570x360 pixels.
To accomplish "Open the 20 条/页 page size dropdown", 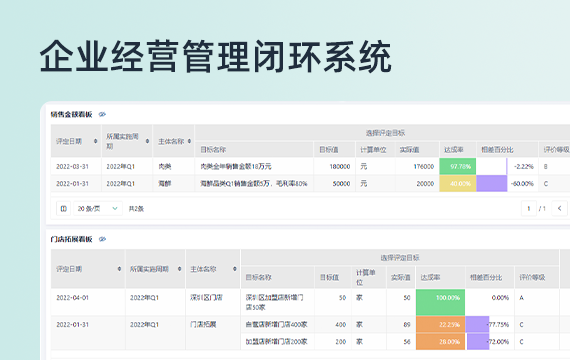I will click(98, 209).
